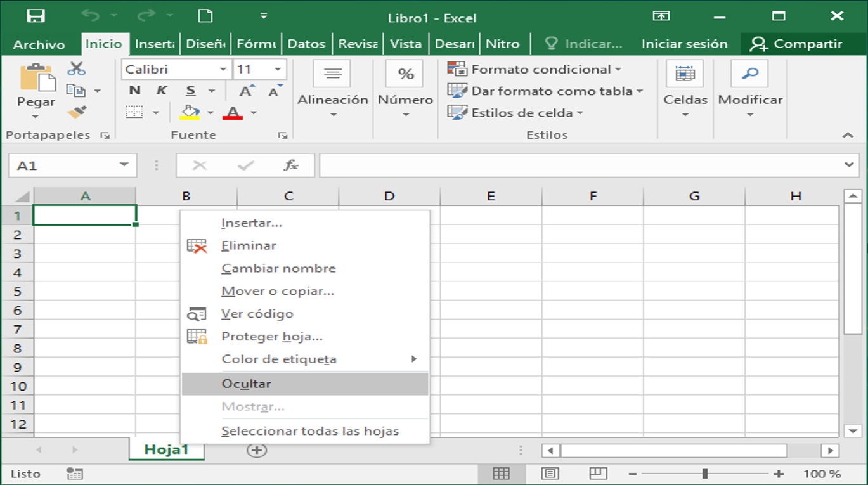Choose Insertar... in the context menu
Viewport: 868px width, 485px height.
[x=305, y=223]
